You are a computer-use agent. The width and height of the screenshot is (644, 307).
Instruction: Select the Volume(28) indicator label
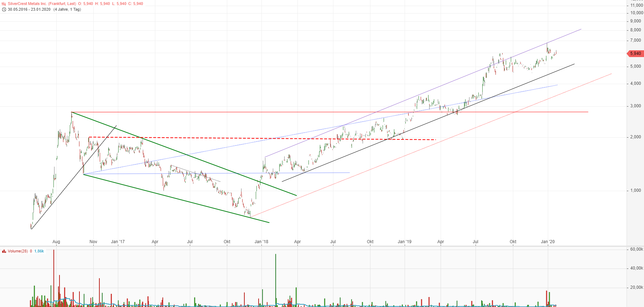[18, 251]
